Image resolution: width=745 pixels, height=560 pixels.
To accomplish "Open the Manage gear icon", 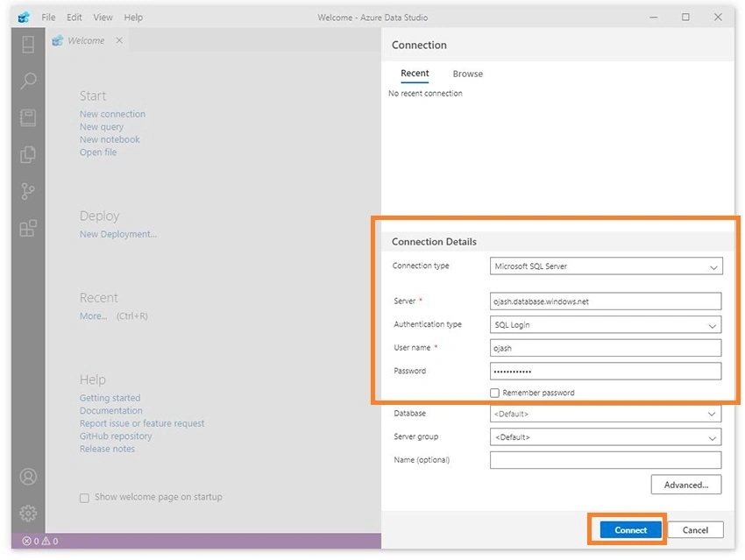I will (x=28, y=513).
